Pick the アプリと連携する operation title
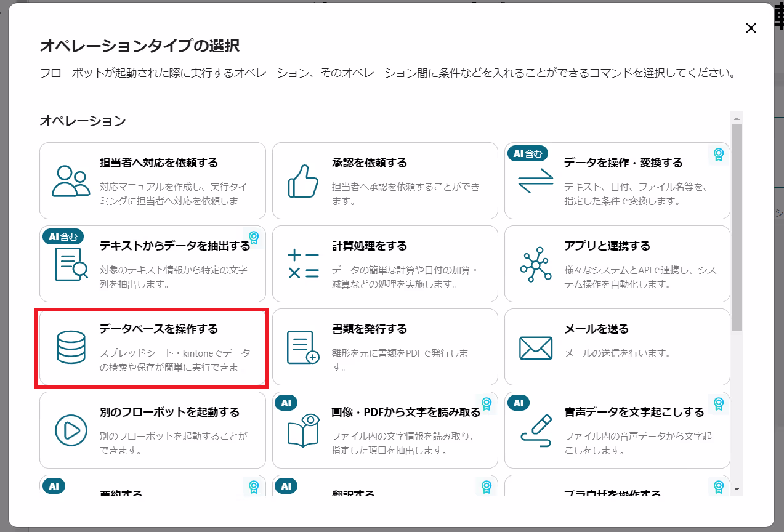Screen dimensions: 784x532 click(x=607, y=246)
